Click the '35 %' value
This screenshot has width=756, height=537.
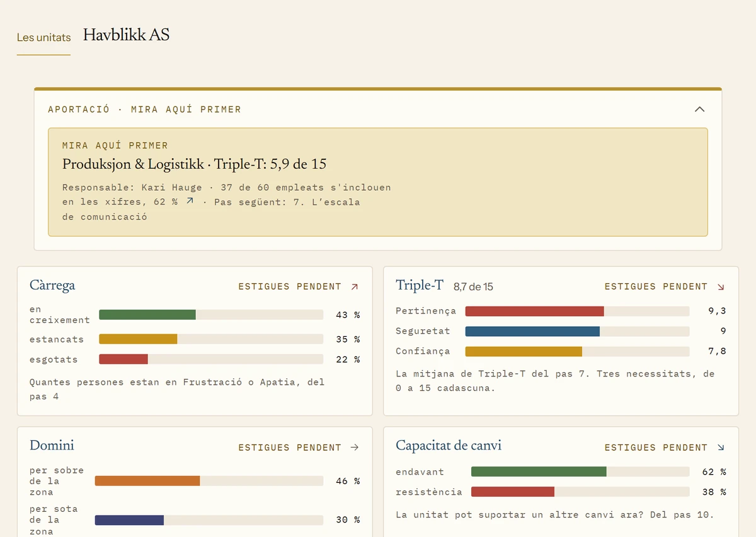pos(348,339)
